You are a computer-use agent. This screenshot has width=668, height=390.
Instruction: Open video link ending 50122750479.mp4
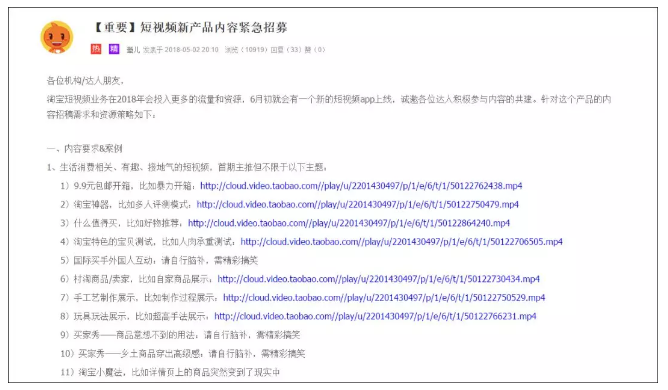(357, 205)
